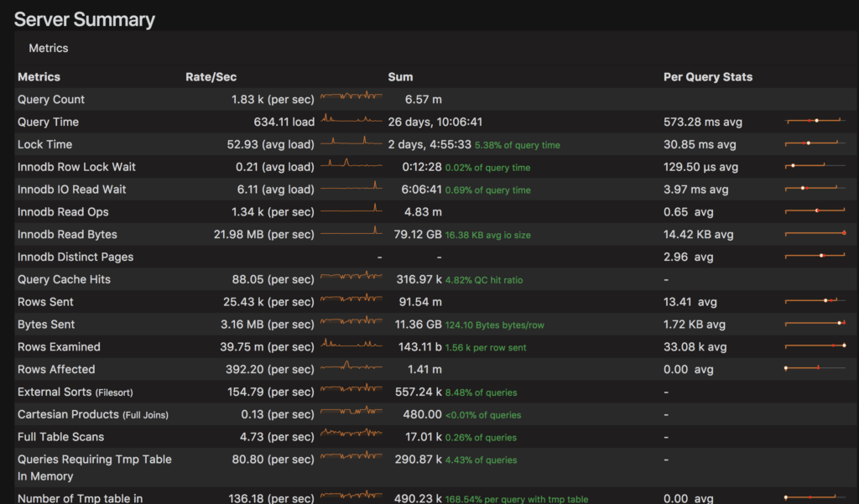Click the Innodb Read Bytes sparkline
Viewport: 859px width, 504px height.
pos(351,233)
